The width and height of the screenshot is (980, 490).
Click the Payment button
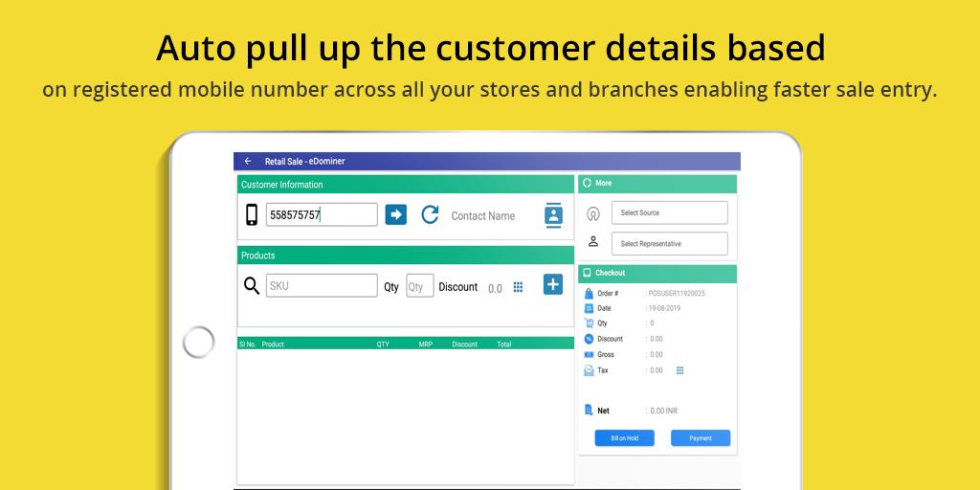pyautogui.click(x=700, y=438)
